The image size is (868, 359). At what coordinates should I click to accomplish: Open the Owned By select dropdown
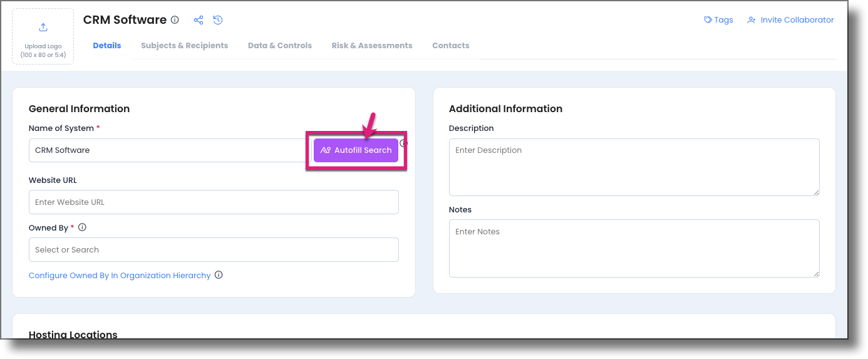214,249
